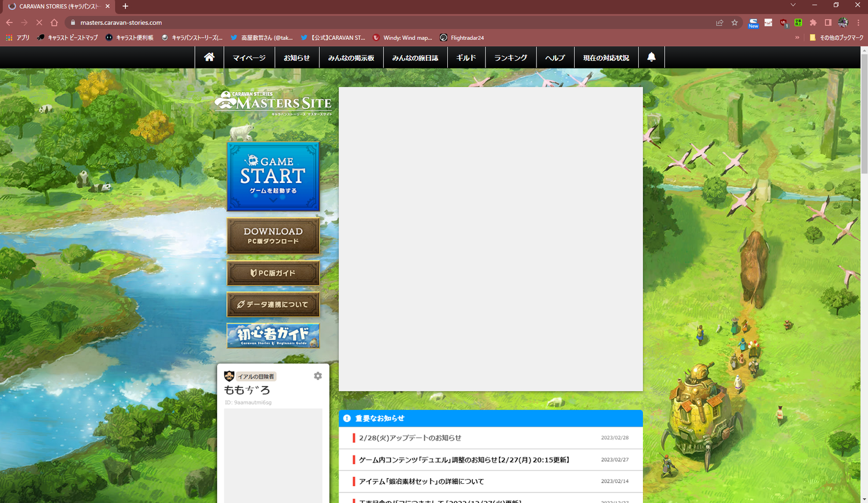Screen dimensions: 868x503
Task: Open profile settings gear icon
Action: [318, 376]
